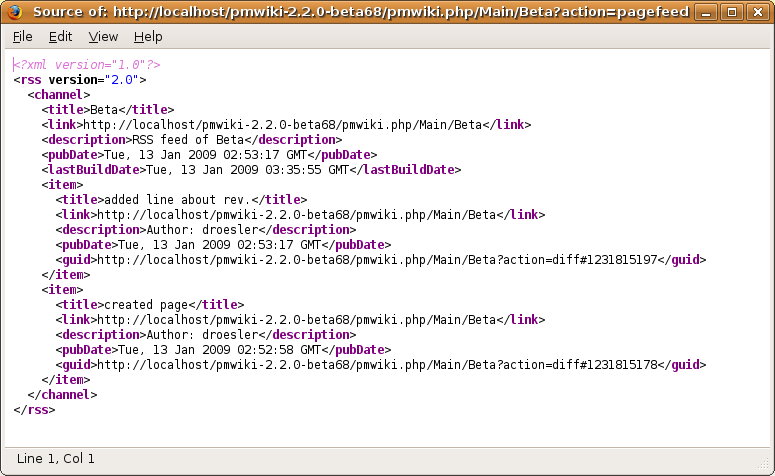Click the channel title 'Beta' line

[108, 110]
